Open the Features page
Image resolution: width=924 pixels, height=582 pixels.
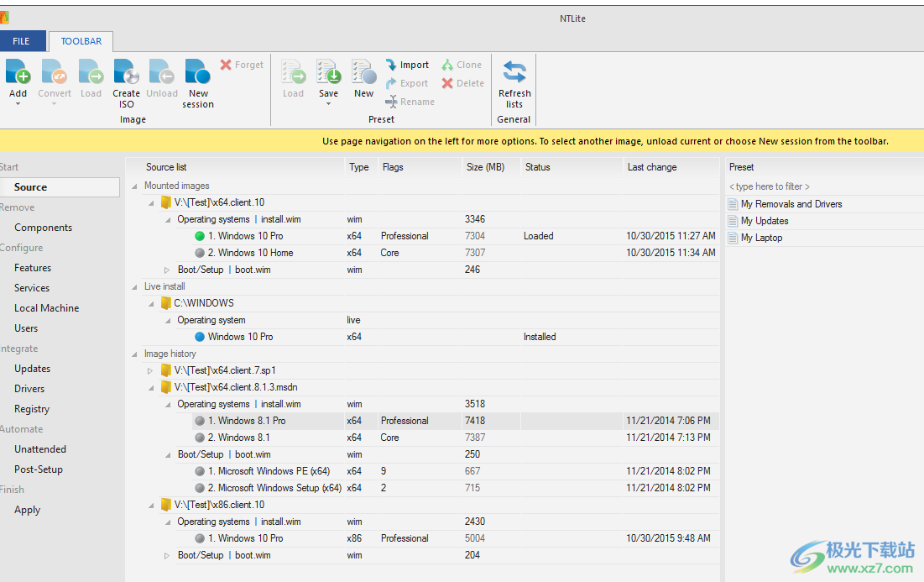(33, 268)
